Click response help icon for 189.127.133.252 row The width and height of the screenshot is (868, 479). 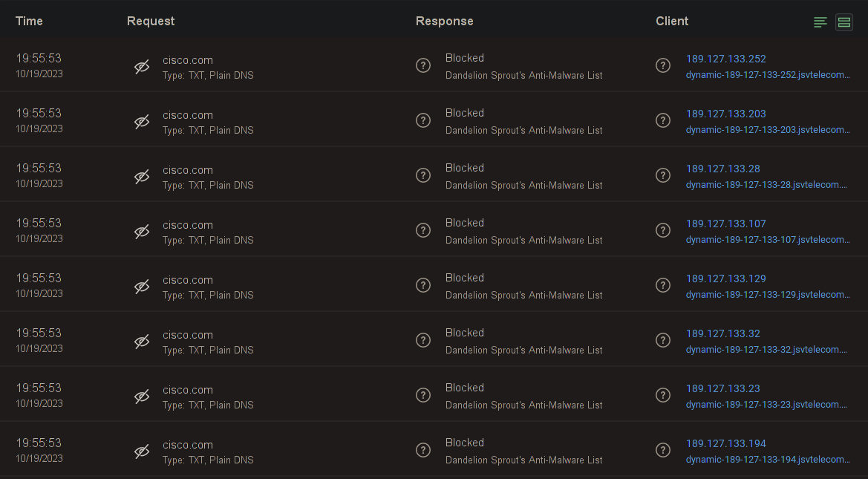pos(423,66)
